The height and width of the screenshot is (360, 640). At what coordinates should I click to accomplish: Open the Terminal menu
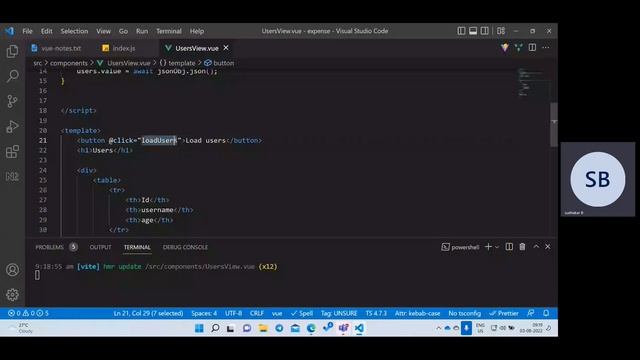coord(169,31)
